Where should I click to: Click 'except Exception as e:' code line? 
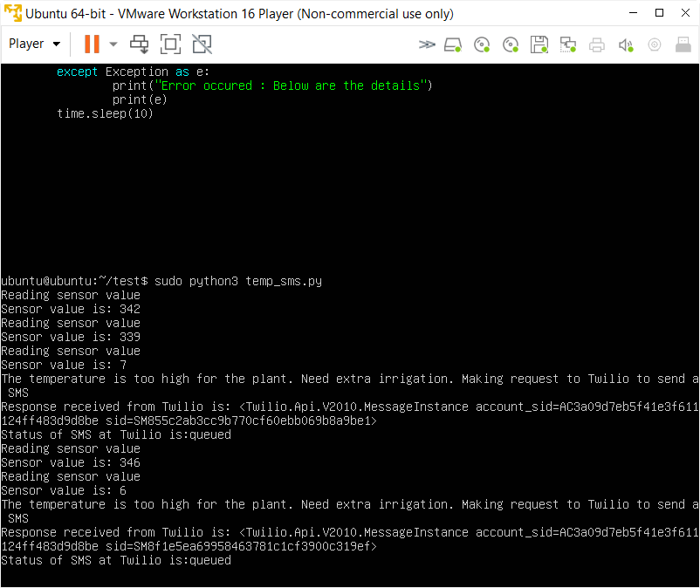click(133, 72)
